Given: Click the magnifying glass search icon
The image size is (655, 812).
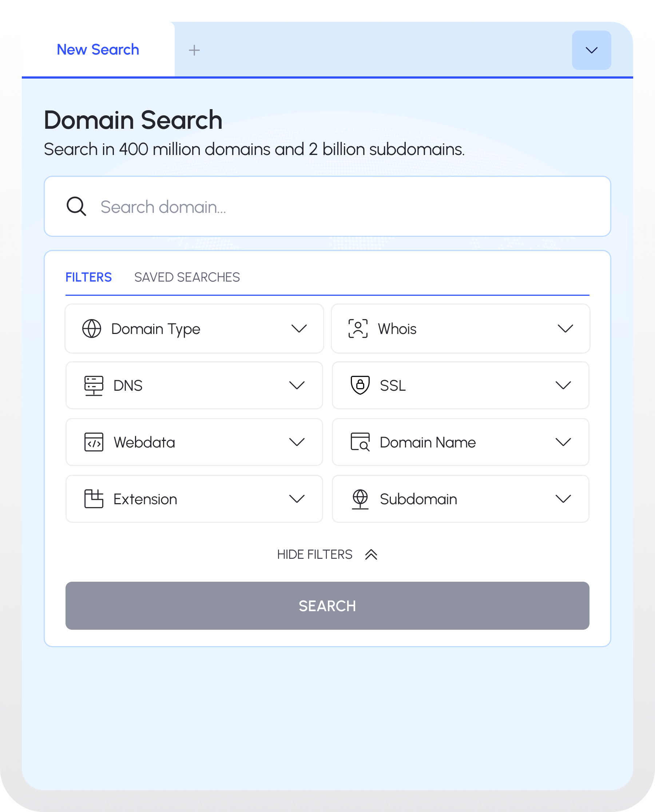Looking at the screenshot, I should point(76,206).
